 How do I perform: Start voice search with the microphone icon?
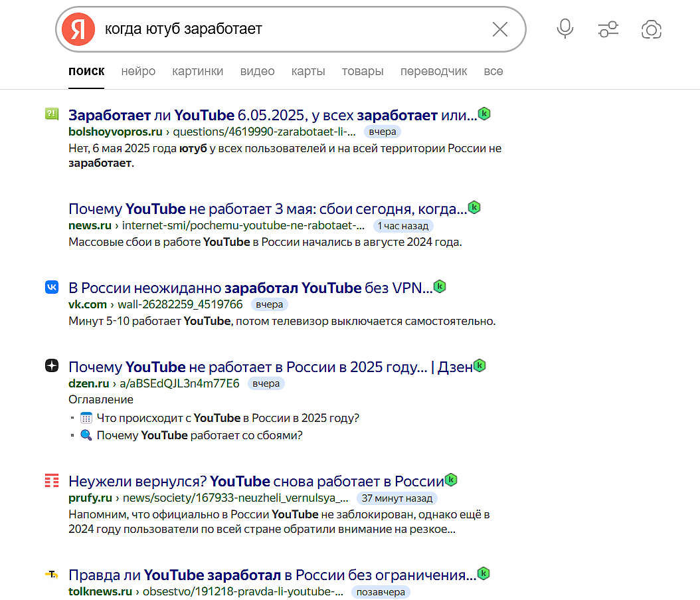point(565,29)
